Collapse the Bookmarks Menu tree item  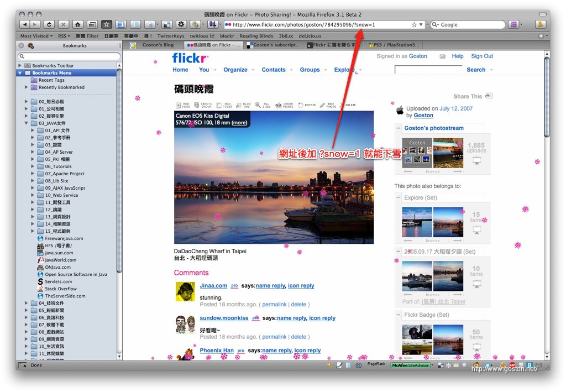pyautogui.click(x=20, y=73)
